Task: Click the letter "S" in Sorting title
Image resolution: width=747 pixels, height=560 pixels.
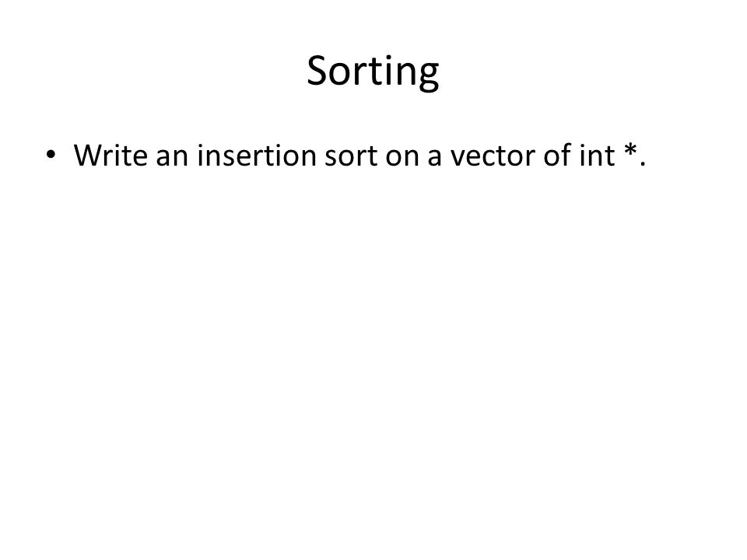Action: point(318,71)
